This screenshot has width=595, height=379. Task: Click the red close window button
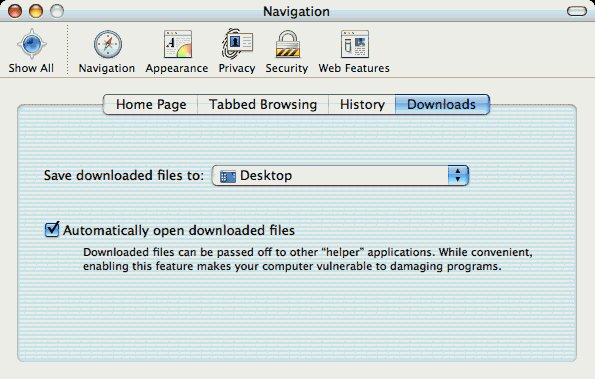[x=15, y=11]
